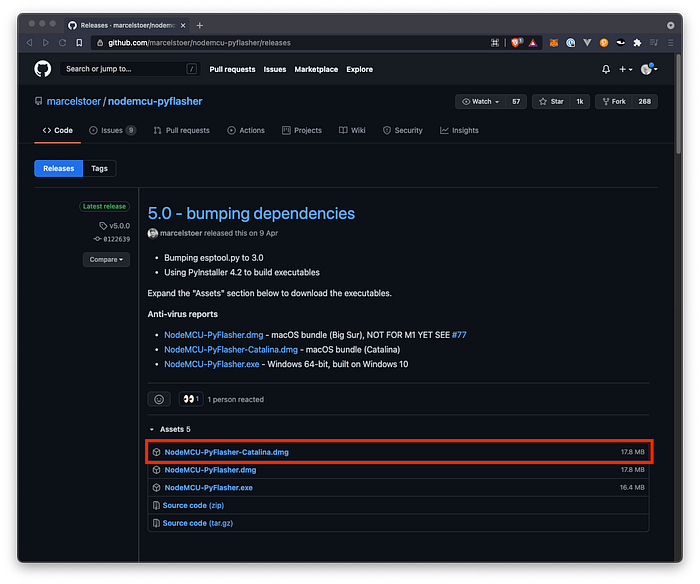Switch to the Insights tab
The width and height of the screenshot is (700, 584).
pos(459,130)
